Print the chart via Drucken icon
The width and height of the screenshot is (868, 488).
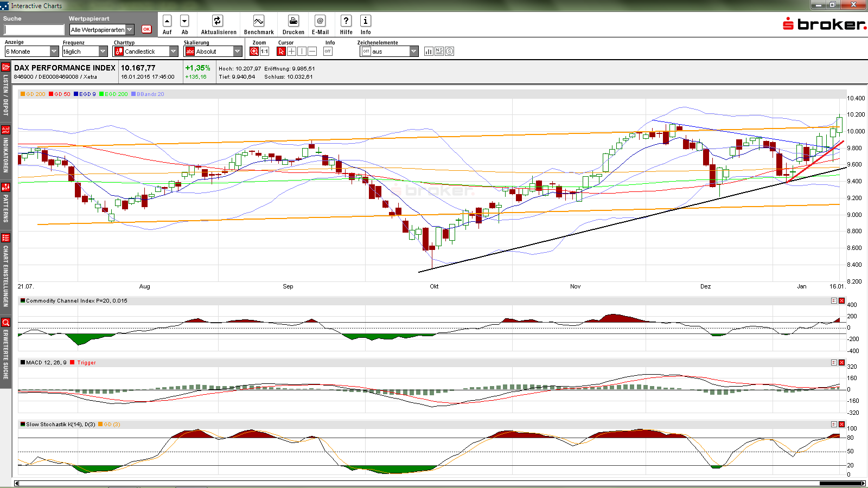click(x=293, y=21)
